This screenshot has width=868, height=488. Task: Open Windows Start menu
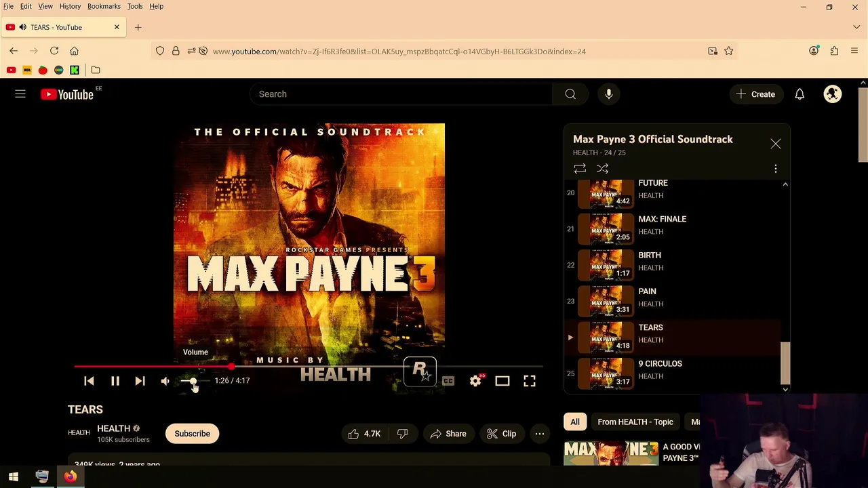point(14,476)
